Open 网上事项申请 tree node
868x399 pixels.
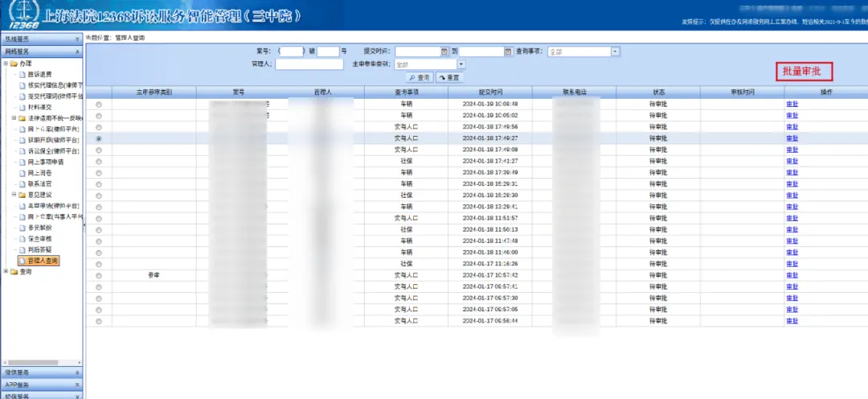[x=45, y=162]
